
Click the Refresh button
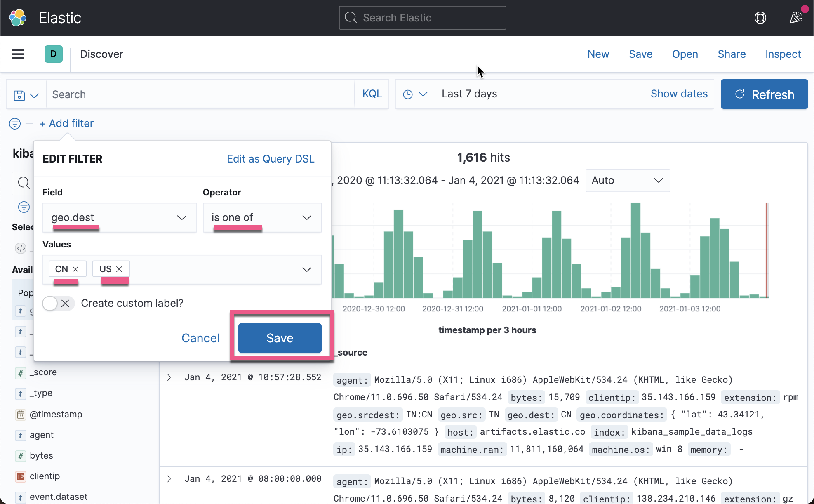[x=764, y=94]
